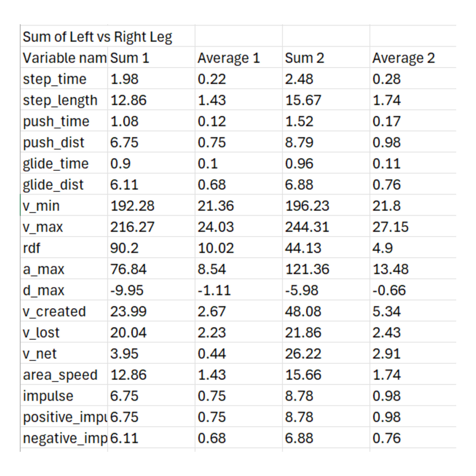Click the rdf Average 1 value 10.02
The height and width of the screenshot is (476, 476).
(216, 248)
